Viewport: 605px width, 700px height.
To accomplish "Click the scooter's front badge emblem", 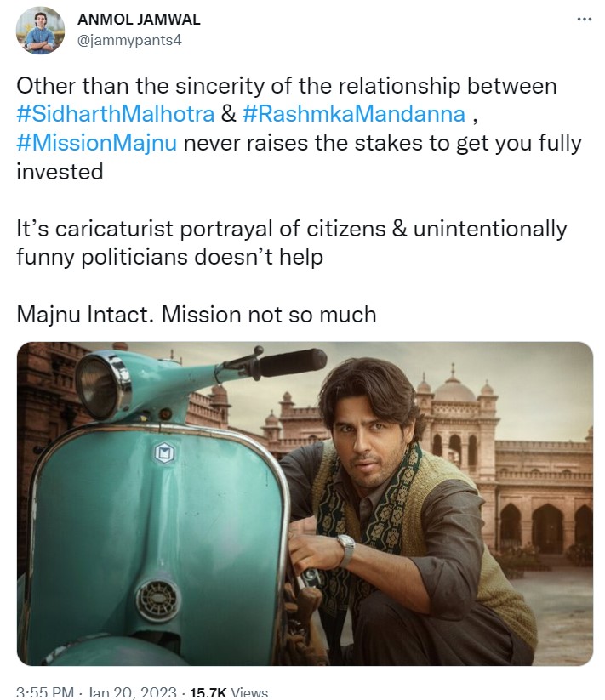I will [163, 453].
